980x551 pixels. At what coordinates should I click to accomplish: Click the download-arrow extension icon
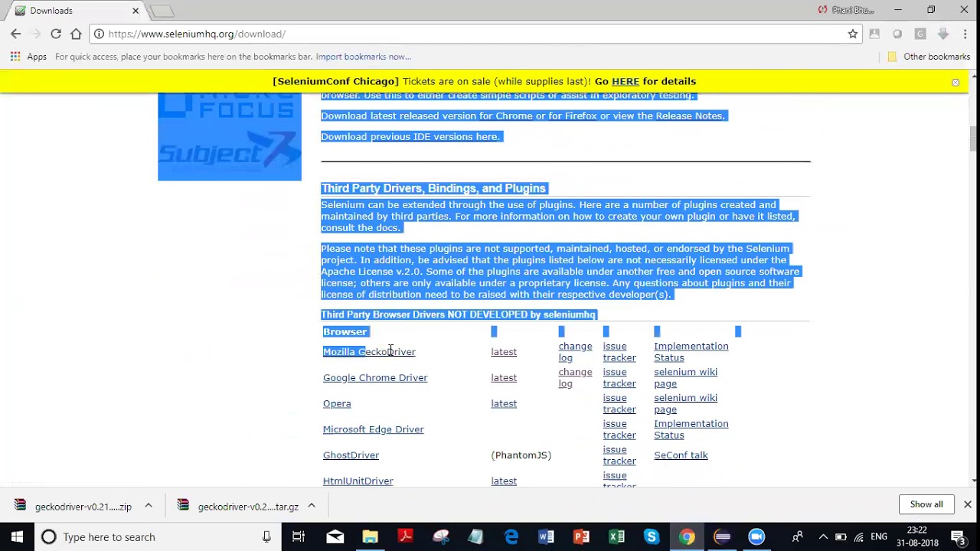[943, 34]
